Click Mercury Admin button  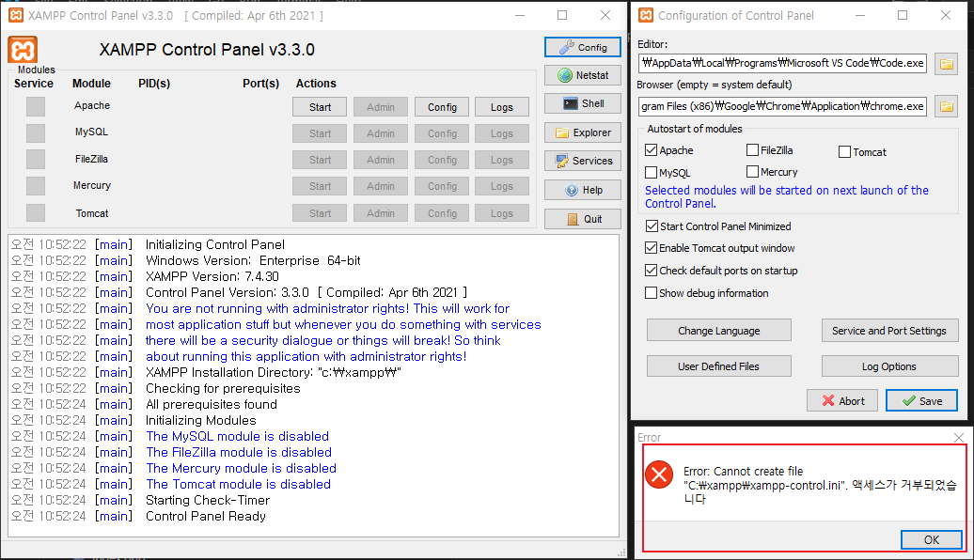click(381, 186)
